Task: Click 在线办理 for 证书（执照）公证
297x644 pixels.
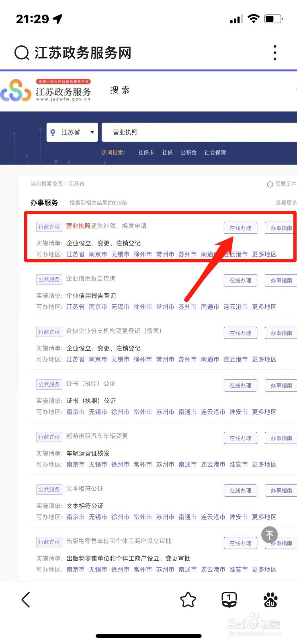Action: coord(240,386)
